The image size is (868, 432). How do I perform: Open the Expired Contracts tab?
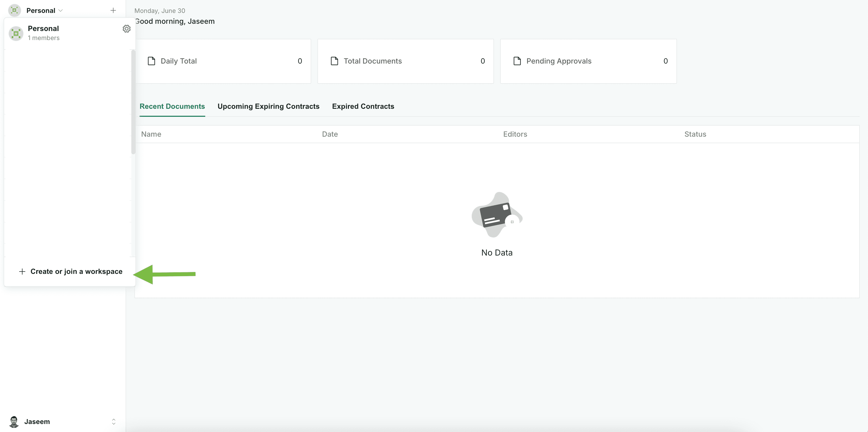[x=363, y=106]
